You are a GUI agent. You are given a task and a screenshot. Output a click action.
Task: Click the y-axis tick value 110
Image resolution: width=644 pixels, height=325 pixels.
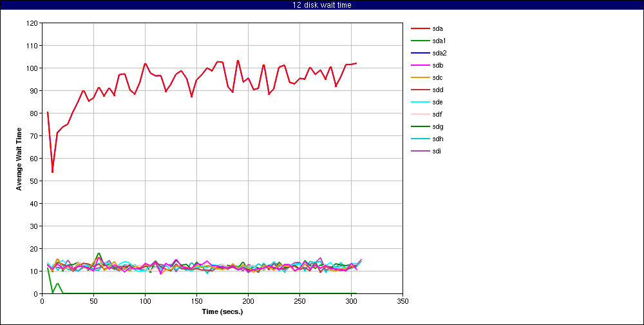tap(33, 45)
